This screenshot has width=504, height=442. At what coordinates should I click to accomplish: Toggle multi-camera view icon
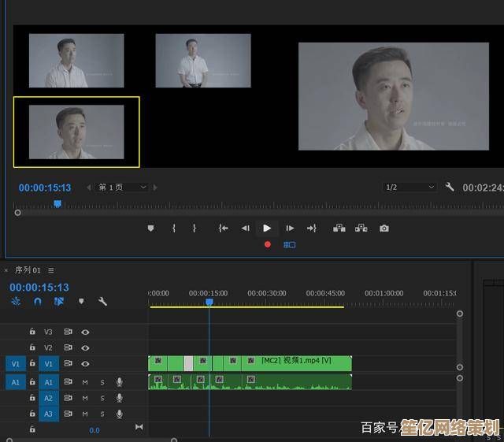point(289,245)
